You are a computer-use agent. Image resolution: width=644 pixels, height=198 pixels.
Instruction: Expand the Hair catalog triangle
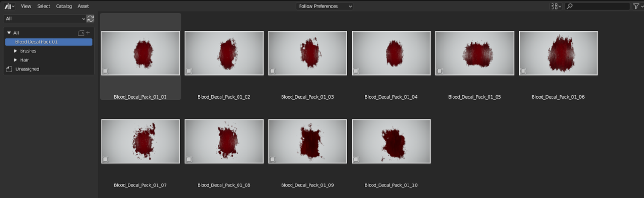tap(16, 60)
